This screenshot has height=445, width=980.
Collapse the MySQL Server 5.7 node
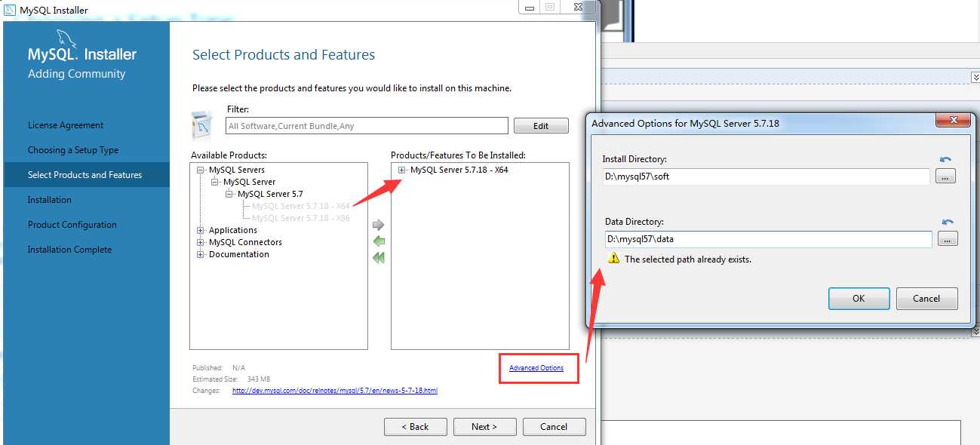click(x=229, y=194)
